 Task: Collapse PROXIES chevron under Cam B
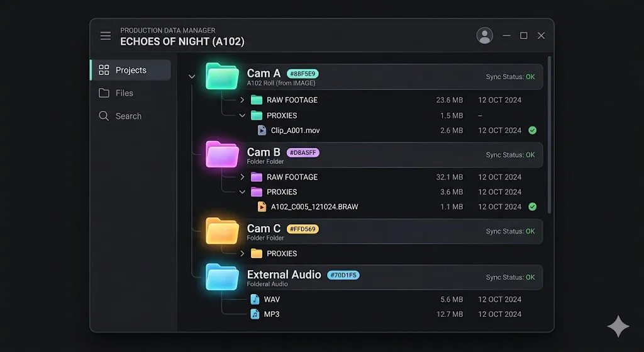click(242, 192)
